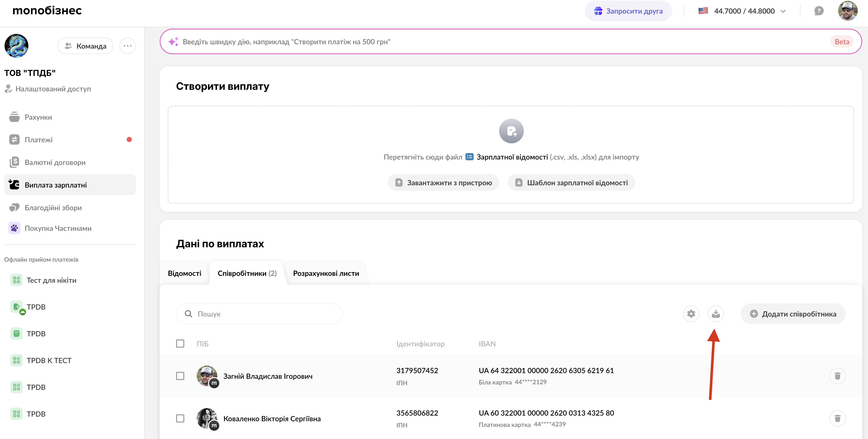Image resolution: width=868 pixels, height=439 pixels.
Task: Go to Валютні договори section
Action: click(70, 162)
